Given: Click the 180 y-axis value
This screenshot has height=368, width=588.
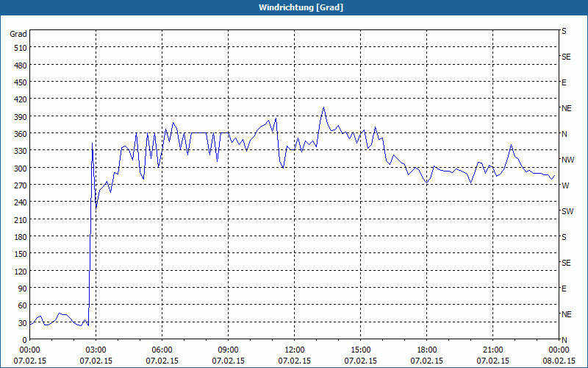Looking at the screenshot, I should point(21,237).
